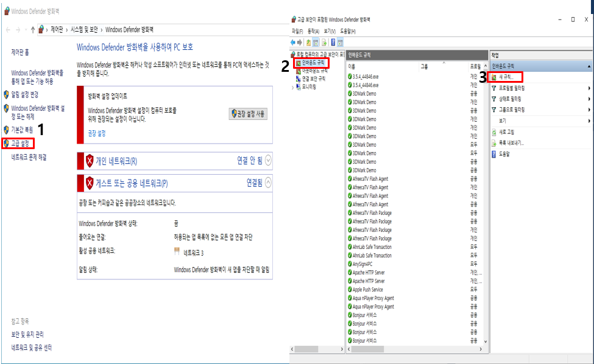Open 보안 및 유지 관리 link
This screenshot has width=594, height=364.
(27, 335)
